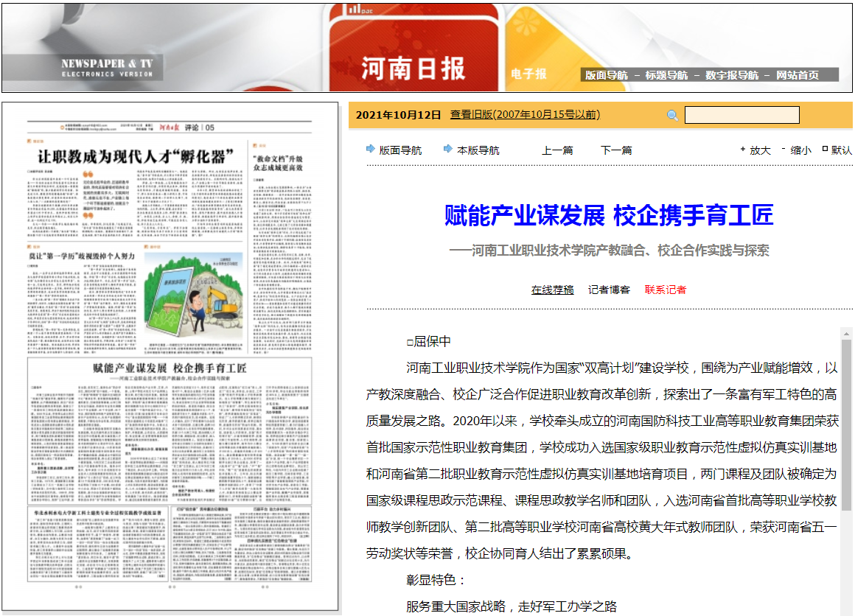This screenshot has height=616, width=855.
Task: Click the plus icon to enlarge text
Action: 742,150
